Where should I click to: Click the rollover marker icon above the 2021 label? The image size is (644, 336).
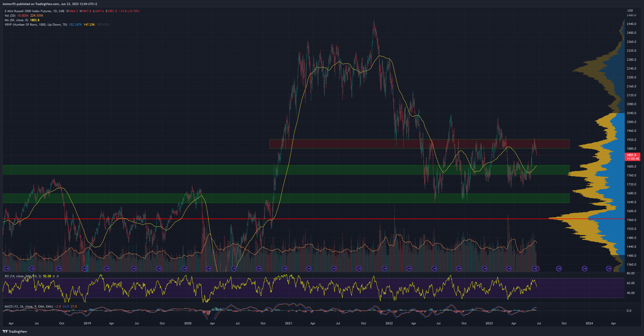(x=284, y=269)
